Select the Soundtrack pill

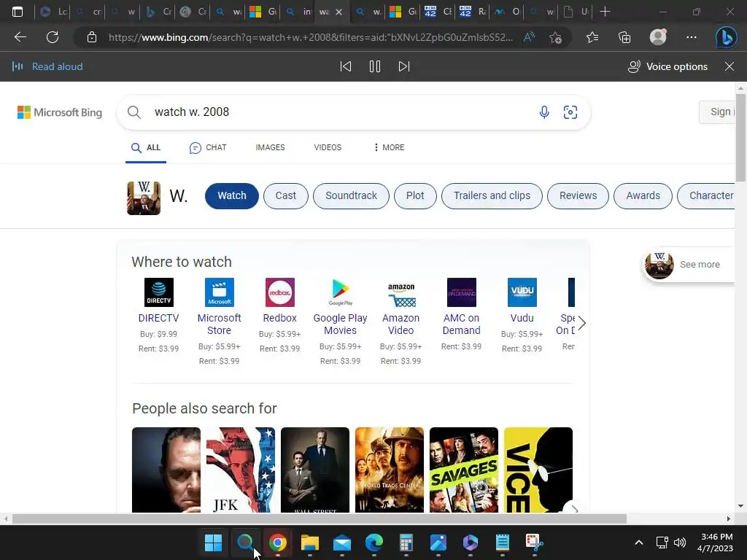tap(351, 195)
